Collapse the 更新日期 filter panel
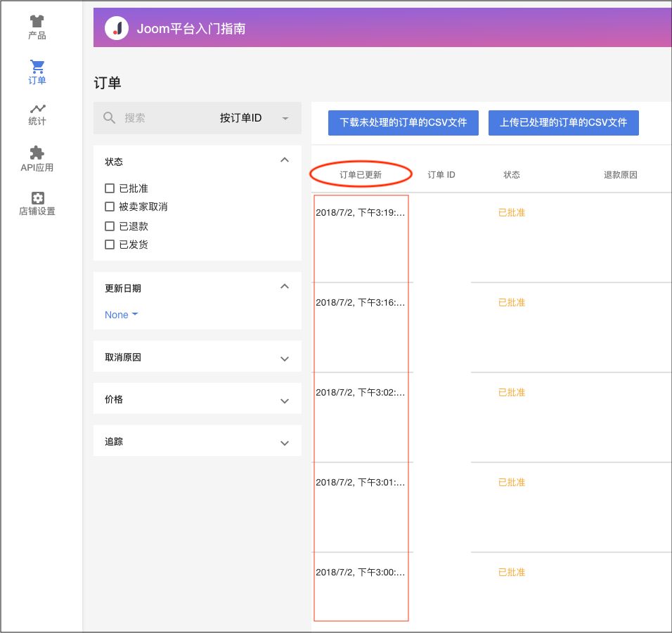The image size is (672, 633). (285, 286)
